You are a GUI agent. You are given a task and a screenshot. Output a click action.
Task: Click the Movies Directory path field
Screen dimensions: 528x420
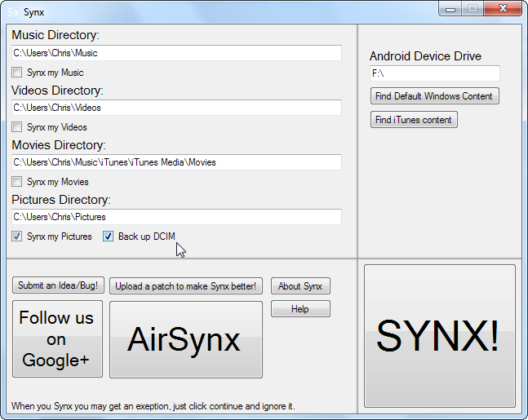point(177,162)
